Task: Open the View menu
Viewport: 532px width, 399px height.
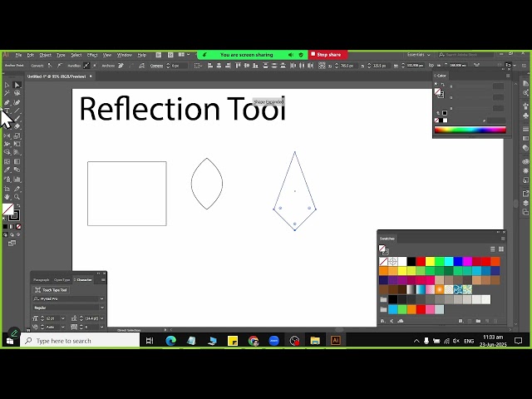Action: pos(107,55)
